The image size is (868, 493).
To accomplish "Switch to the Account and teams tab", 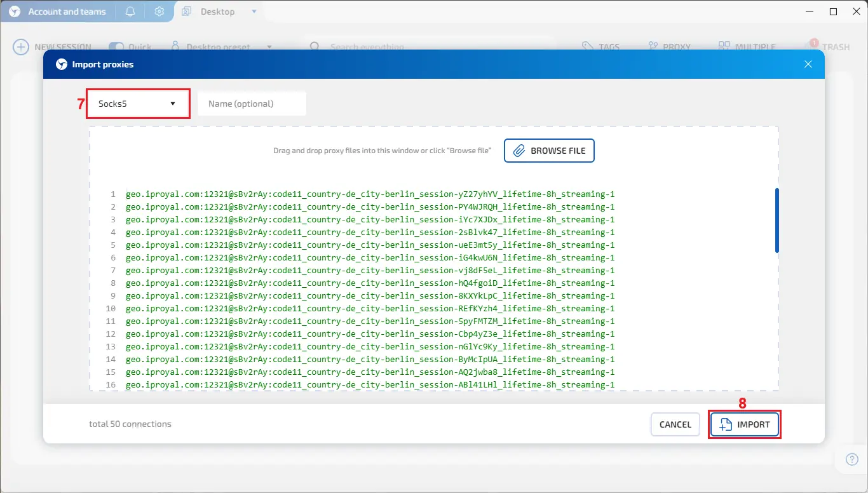I will click(x=58, y=11).
